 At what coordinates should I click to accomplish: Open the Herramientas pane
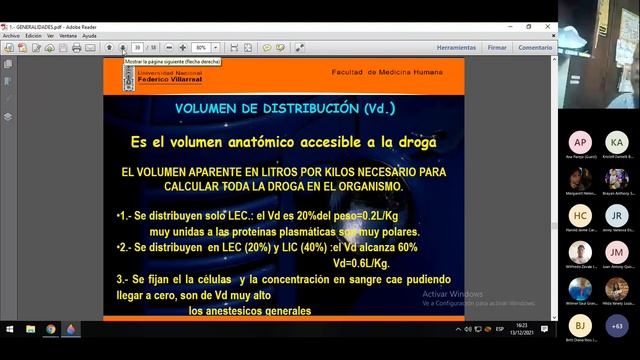(456, 48)
